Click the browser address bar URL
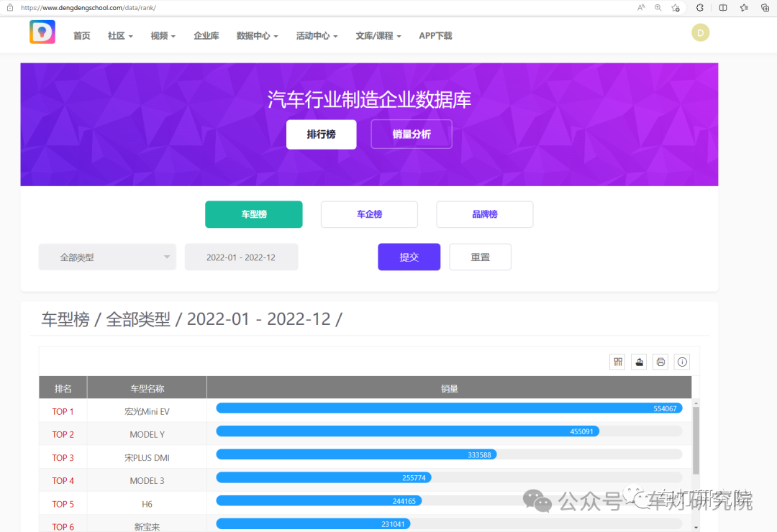777x532 pixels. click(x=88, y=7)
